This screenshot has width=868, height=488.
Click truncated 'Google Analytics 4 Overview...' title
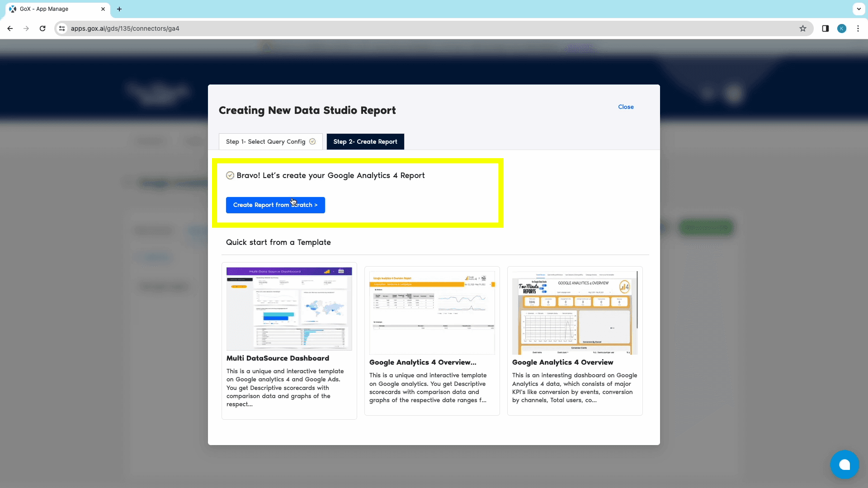pyautogui.click(x=423, y=362)
